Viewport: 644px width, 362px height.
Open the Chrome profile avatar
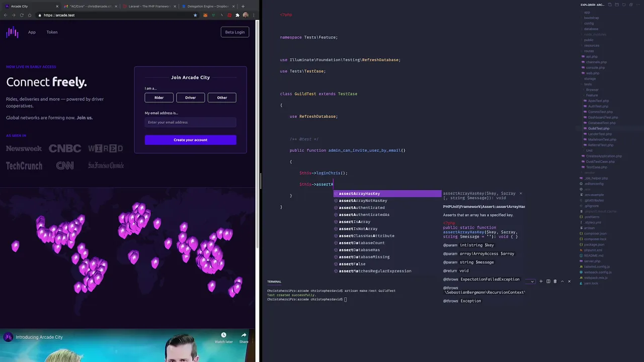(x=246, y=15)
